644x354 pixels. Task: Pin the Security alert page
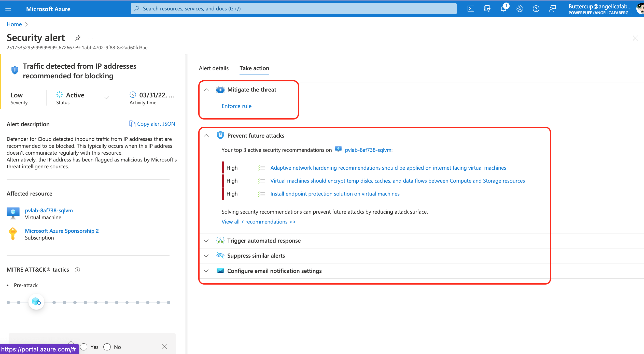78,38
